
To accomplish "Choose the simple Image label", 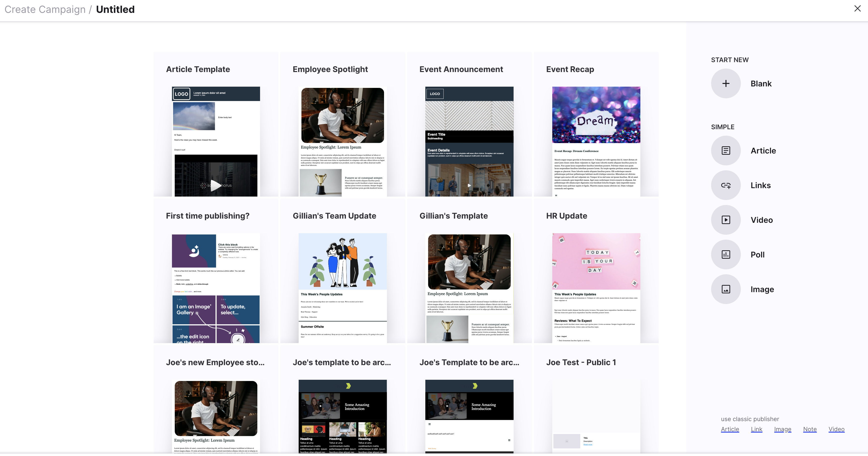I will (x=762, y=289).
